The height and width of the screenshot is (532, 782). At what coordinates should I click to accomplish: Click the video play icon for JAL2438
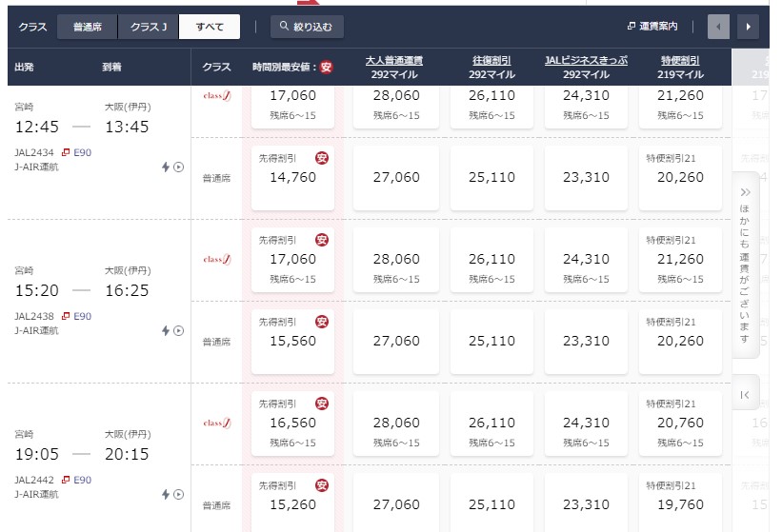(178, 331)
